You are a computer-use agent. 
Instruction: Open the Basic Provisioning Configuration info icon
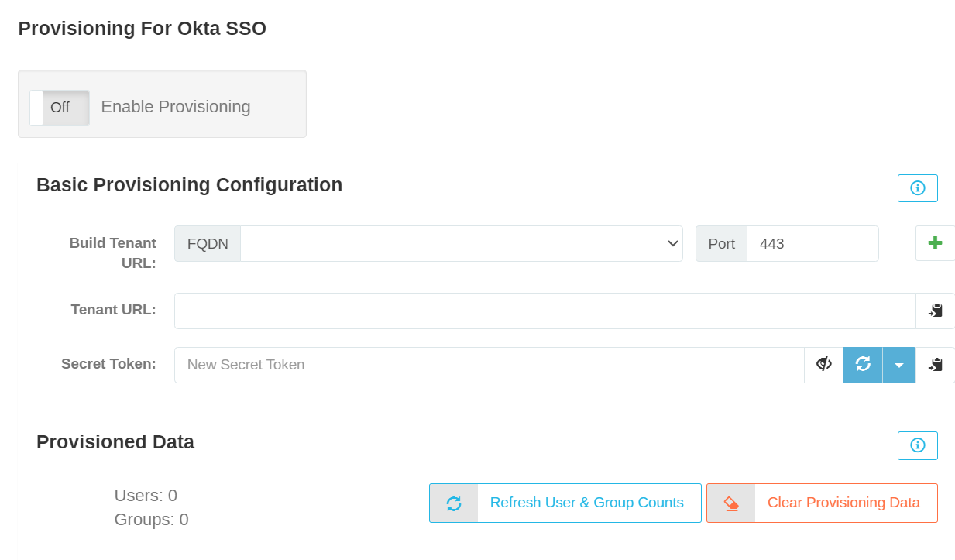click(x=918, y=188)
